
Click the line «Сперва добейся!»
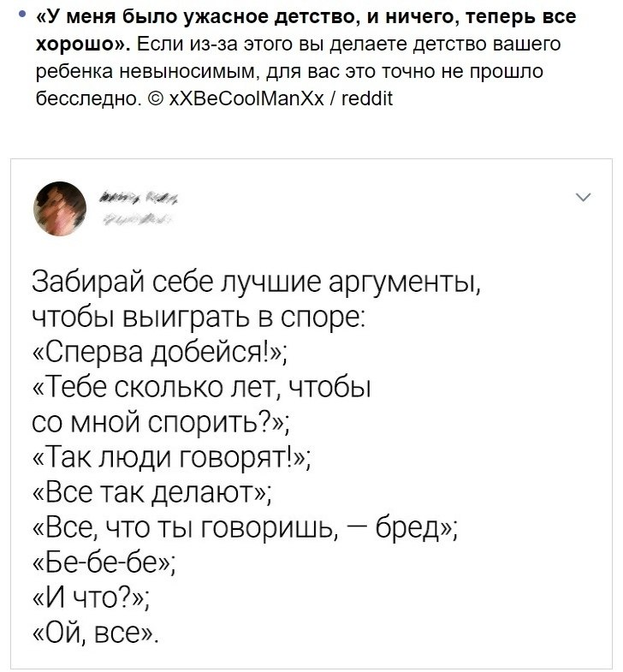(160, 352)
